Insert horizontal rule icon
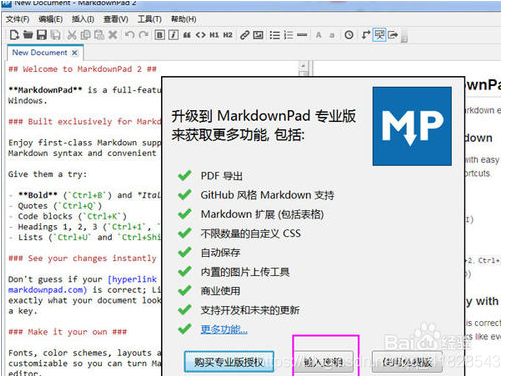The image size is (510, 380). (x=302, y=35)
